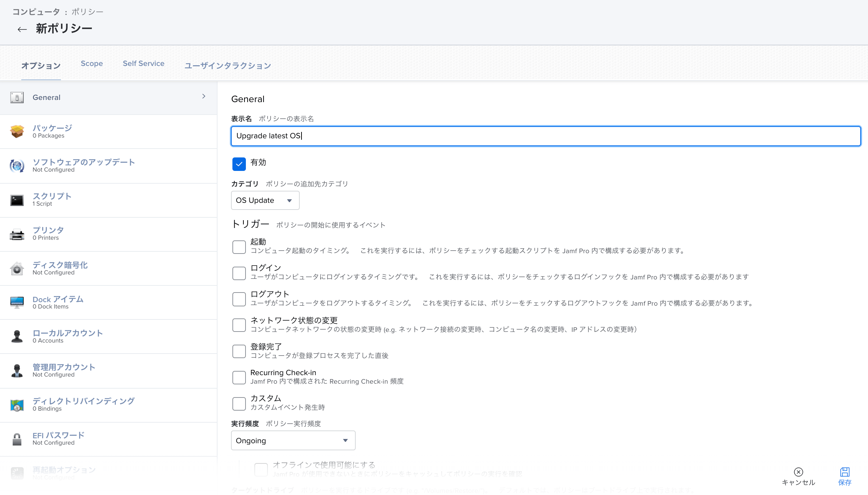868x495 pixels.
Task: Tick the カスタム trigger checkbox
Action: (239, 404)
